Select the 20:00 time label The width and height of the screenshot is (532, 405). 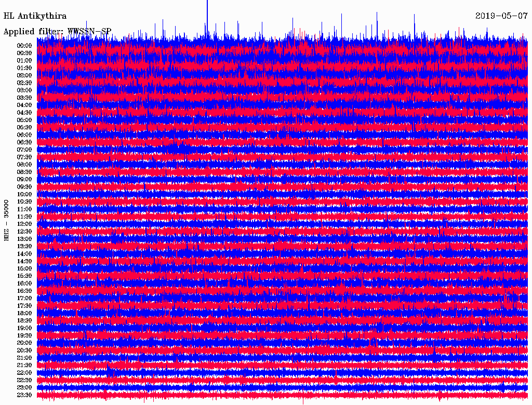click(x=24, y=343)
